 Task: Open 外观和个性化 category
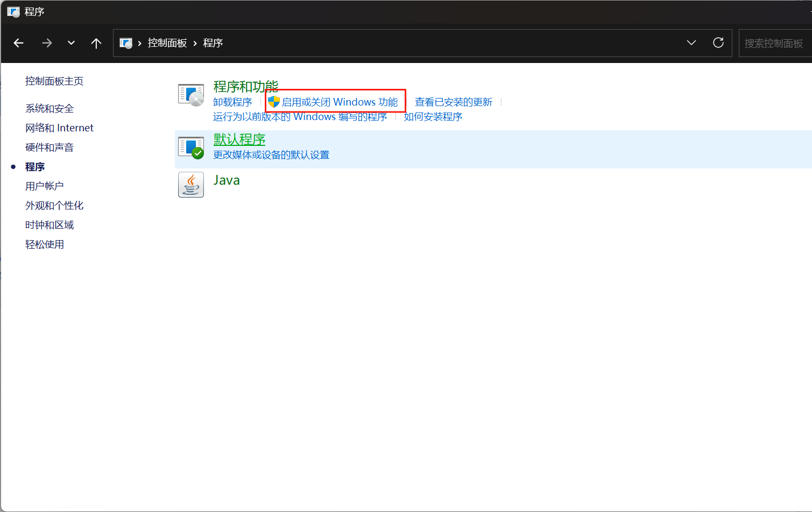click(x=54, y=206)
